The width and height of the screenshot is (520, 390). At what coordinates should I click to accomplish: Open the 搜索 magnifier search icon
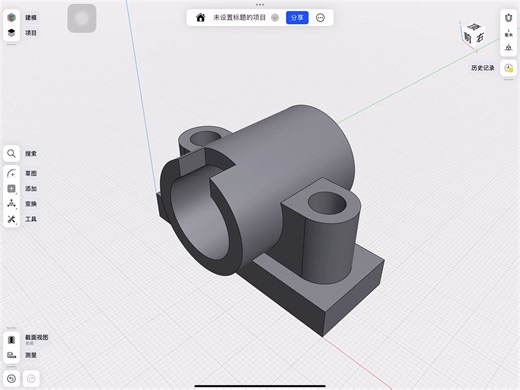11,154
